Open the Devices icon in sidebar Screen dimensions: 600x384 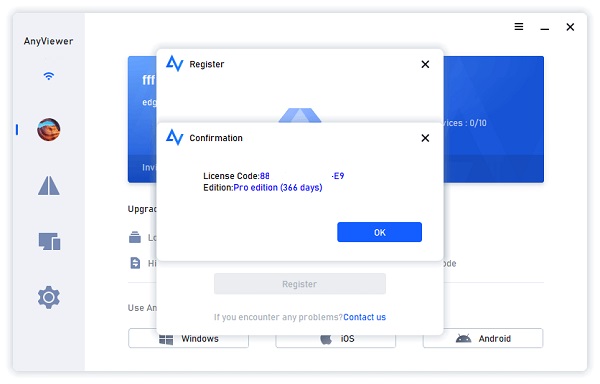pyautogui.click(x=49, y=241)
